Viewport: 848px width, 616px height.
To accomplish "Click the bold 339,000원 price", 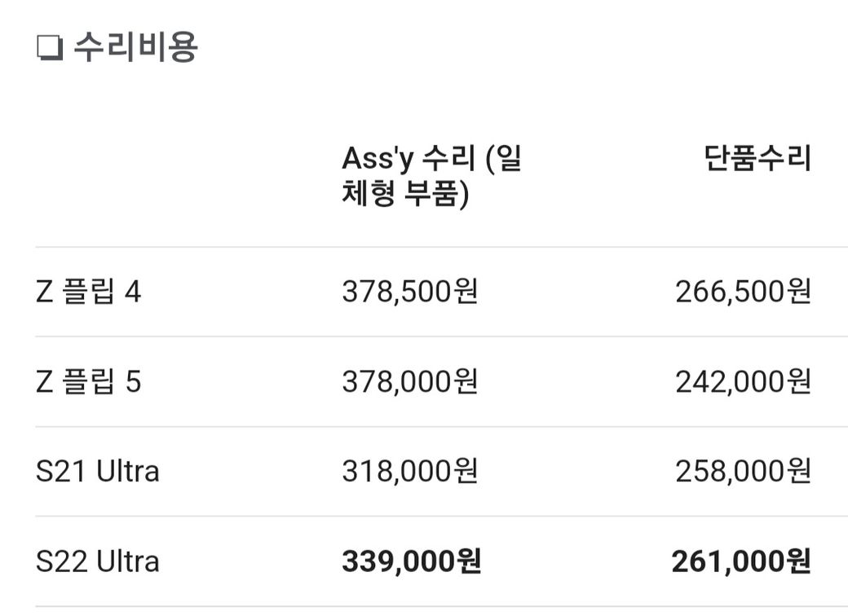I will (x=412, y=561).
